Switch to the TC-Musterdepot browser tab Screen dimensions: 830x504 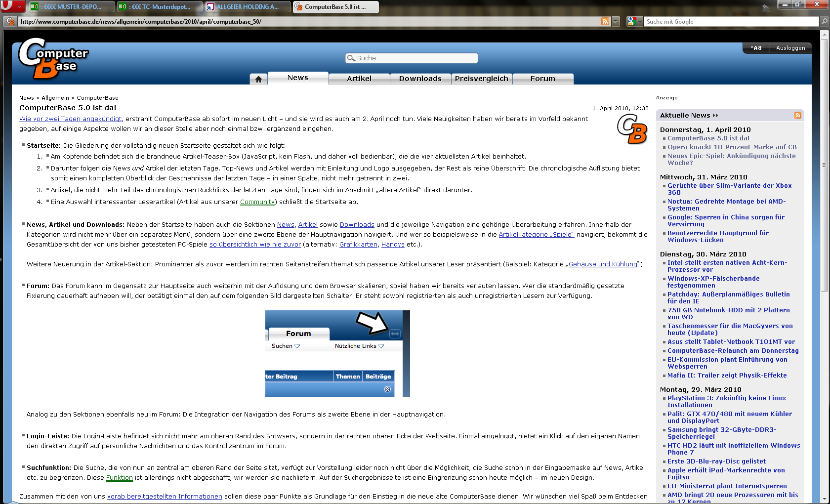(160, 7)
